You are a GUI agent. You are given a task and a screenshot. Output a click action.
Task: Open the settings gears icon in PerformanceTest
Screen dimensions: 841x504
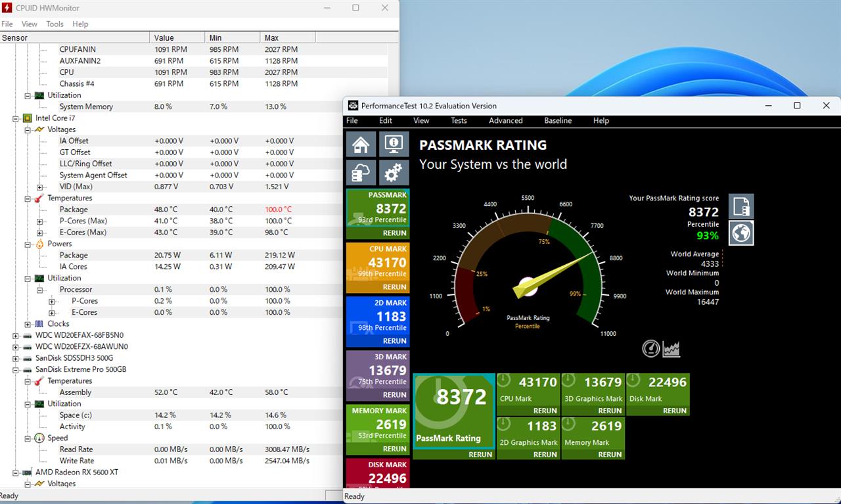tap(394, 173)
